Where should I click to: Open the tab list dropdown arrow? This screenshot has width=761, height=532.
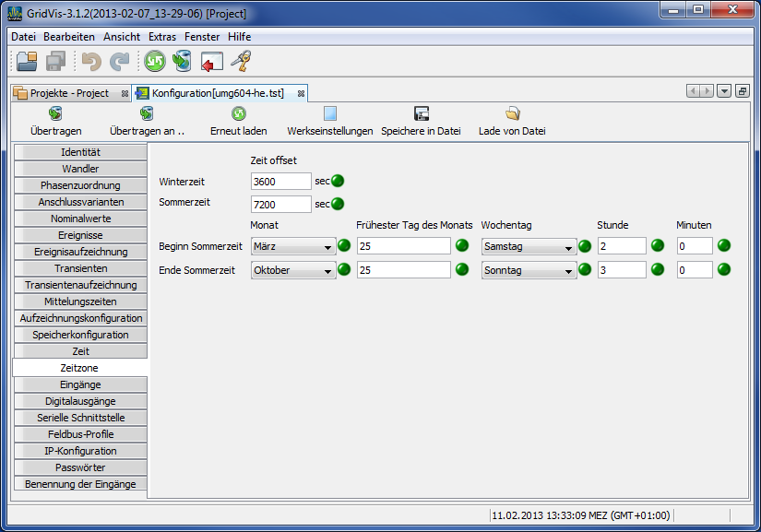pos(724,91)
